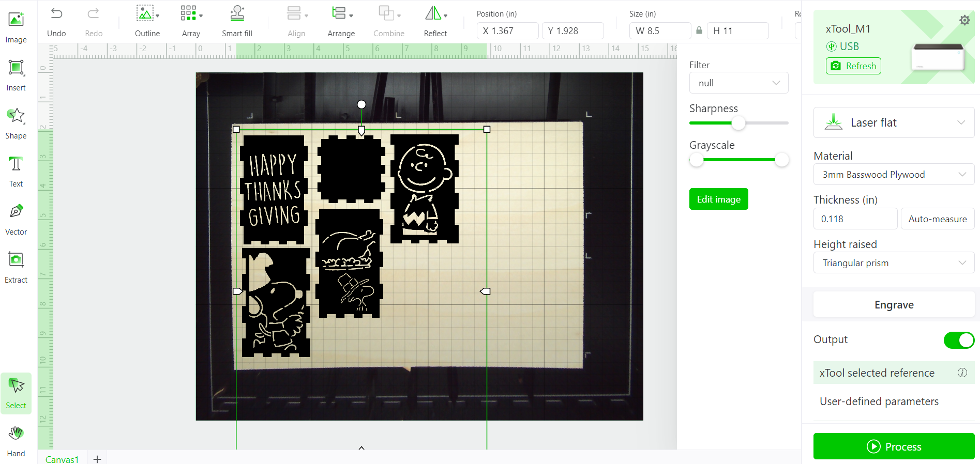The width and height of the screenshot is (980, 464).
Task: Click the Redo arrow icon
Action: 94,14
